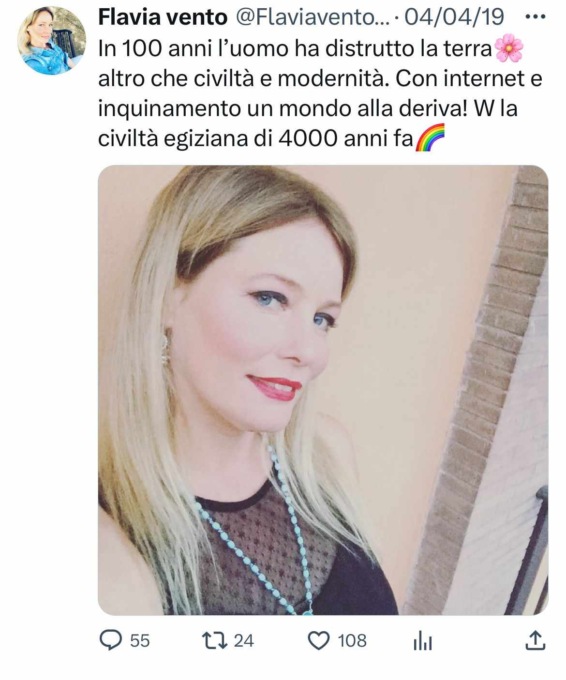
Task: Click the flower emoji in the tweet
Action: pos(509,49)
